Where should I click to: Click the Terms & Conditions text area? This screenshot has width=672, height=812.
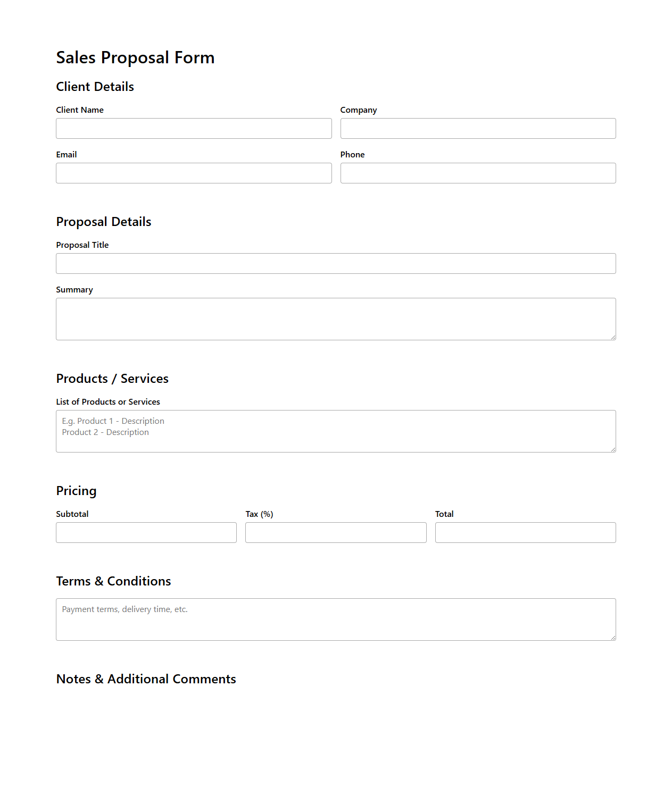tap(335, 618)
